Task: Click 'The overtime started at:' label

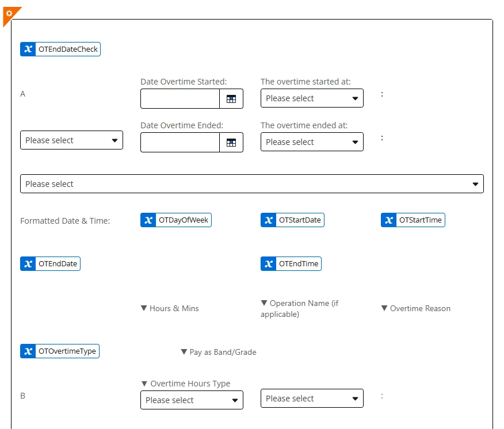Action: (x=306, y=82)
